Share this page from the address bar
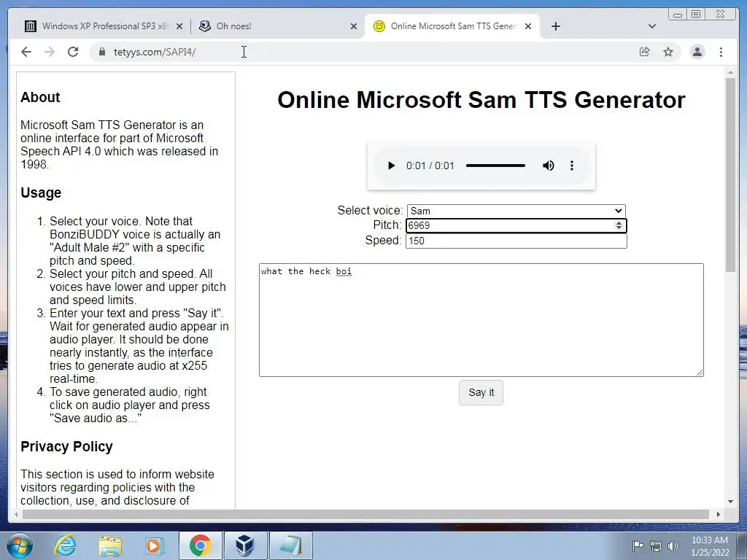The image size is (747, 560). [x=645, y=52]
